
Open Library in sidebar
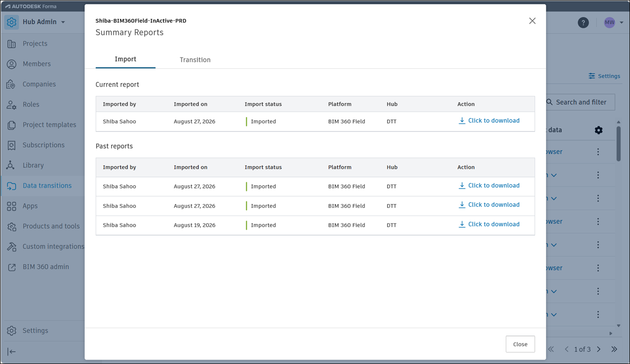pyautogui.click(x=33, y=165)
